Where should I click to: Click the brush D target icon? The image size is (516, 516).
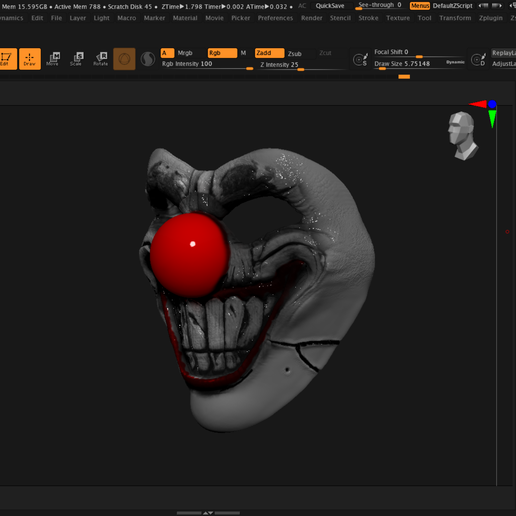478,60
